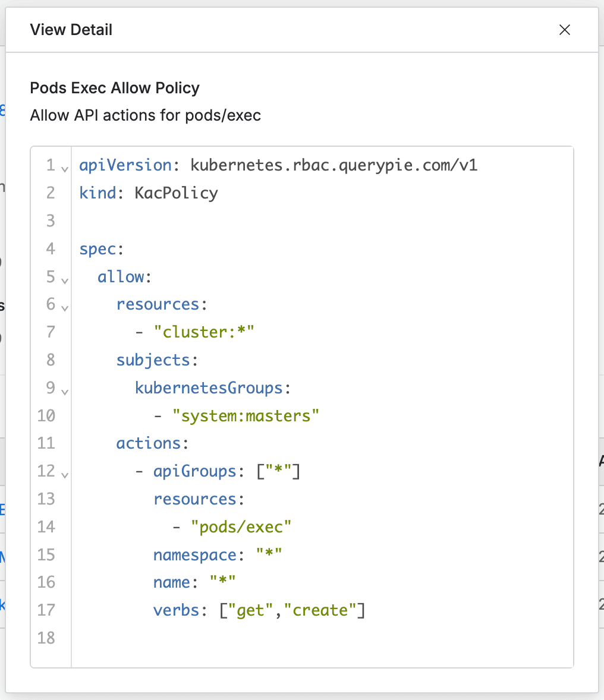Fold the resources section on line 6
The width and height of the screenshot is (604, 700).
coord(65,308)
